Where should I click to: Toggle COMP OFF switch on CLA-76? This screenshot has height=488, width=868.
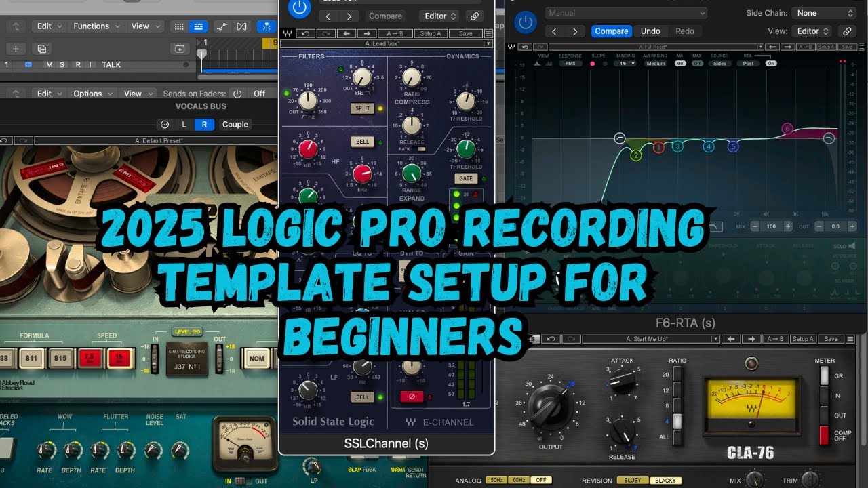coord(825,435)
